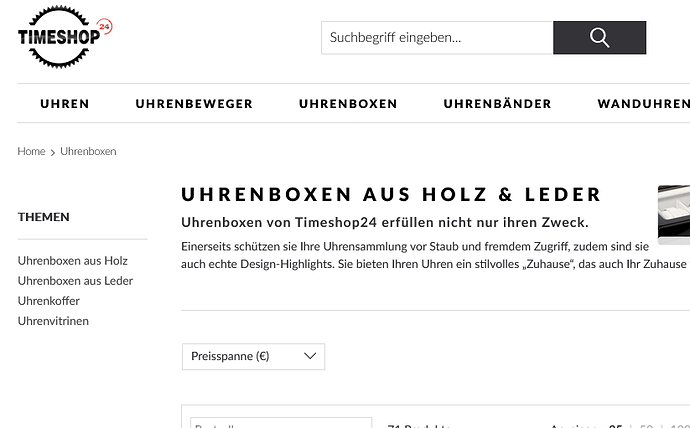Focus the Suchbegriff eingeben search field
The width and height of the screenshot is (690, 428).
(437, 38)
